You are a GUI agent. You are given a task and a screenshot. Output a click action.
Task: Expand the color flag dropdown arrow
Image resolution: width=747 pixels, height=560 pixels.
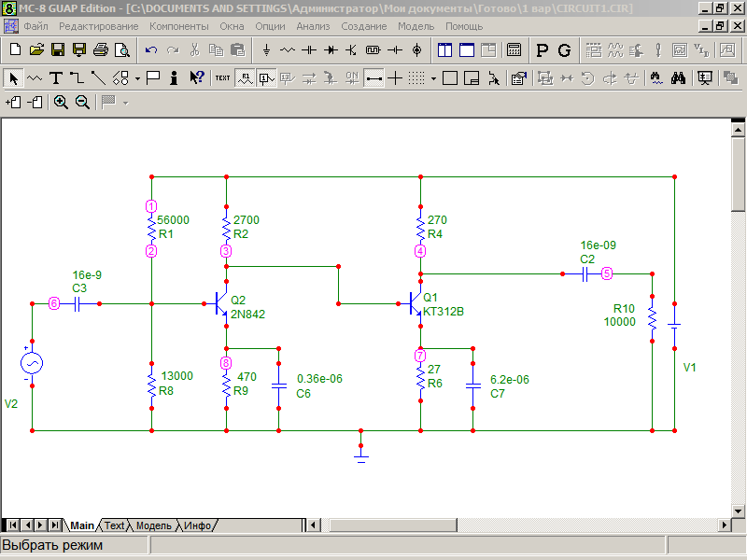click(125, 103)
